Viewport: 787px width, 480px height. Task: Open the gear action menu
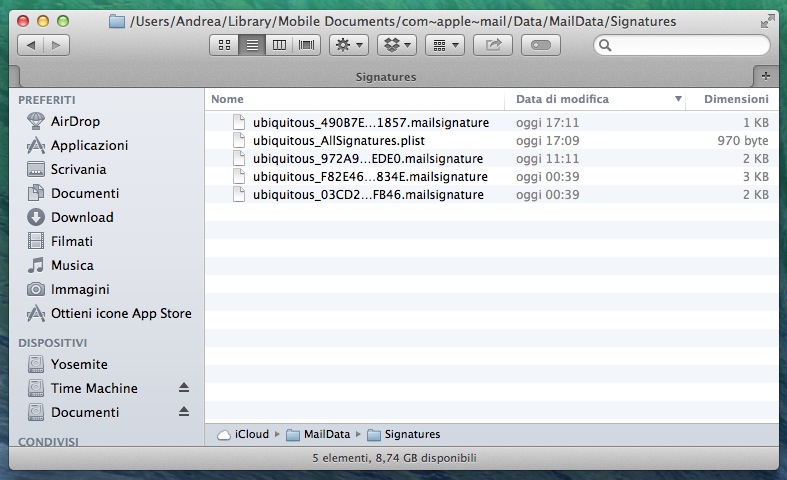[349, 45]
